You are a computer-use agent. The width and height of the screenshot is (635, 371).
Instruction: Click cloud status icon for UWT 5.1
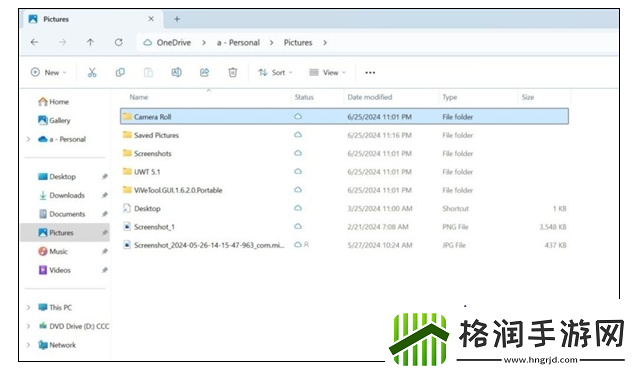[x=298, y=171]
